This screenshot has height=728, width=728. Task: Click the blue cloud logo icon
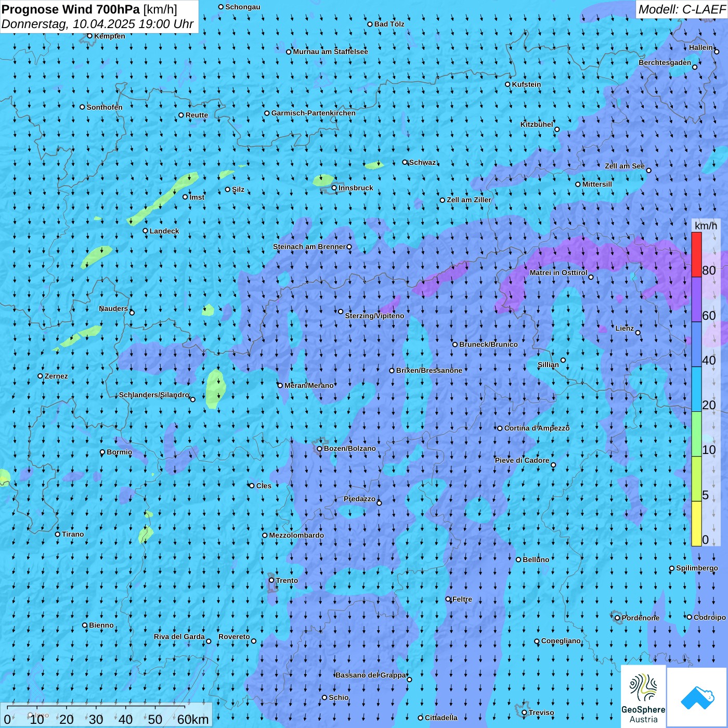[x=697, y=698]
